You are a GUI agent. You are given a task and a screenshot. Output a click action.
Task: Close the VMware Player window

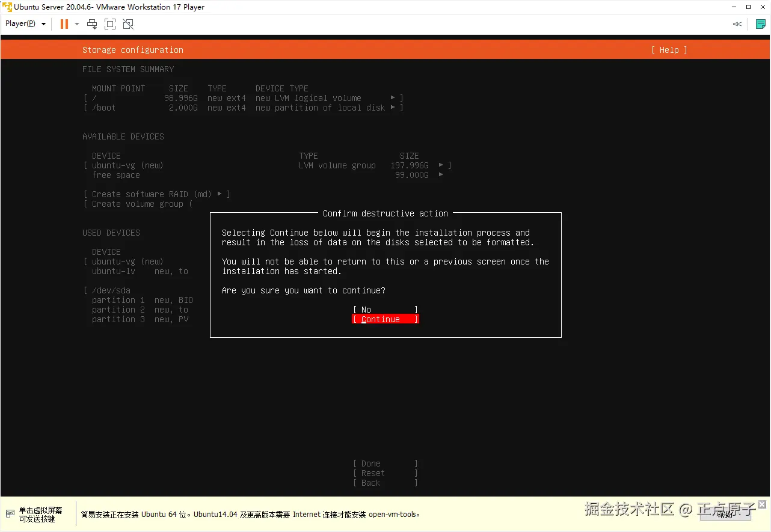[763, 7]
